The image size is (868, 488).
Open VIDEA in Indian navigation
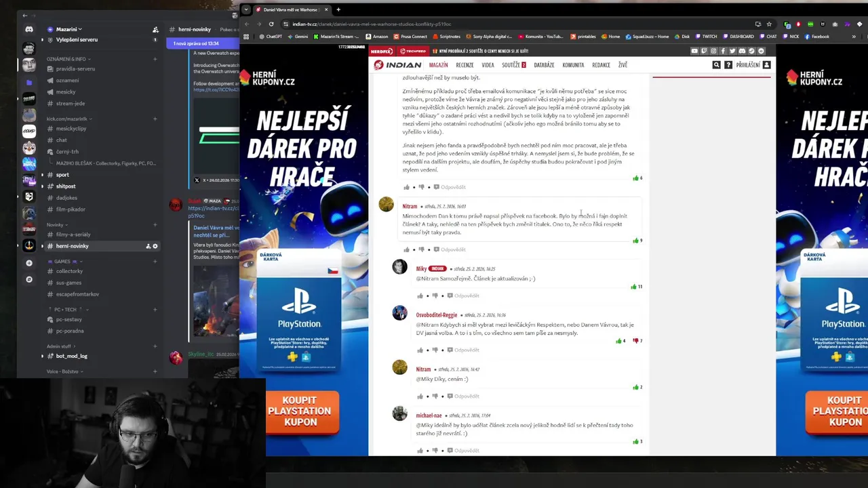pos(488,65)
